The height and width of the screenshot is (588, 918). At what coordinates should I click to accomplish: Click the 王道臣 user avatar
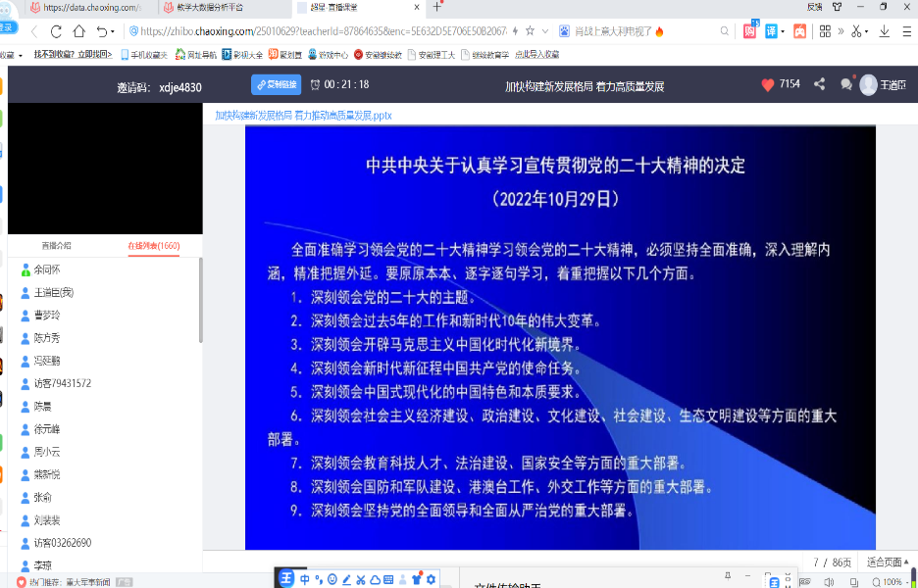click(868, 85)
